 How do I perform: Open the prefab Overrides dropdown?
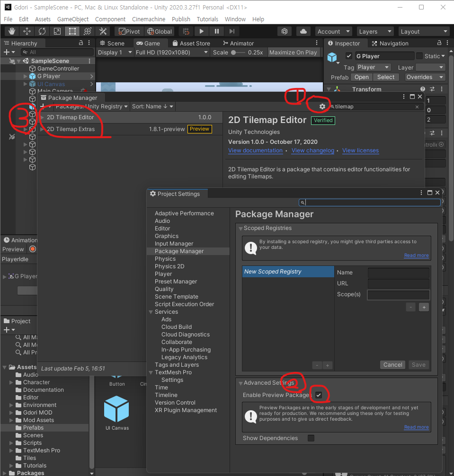tap(425, 77)
